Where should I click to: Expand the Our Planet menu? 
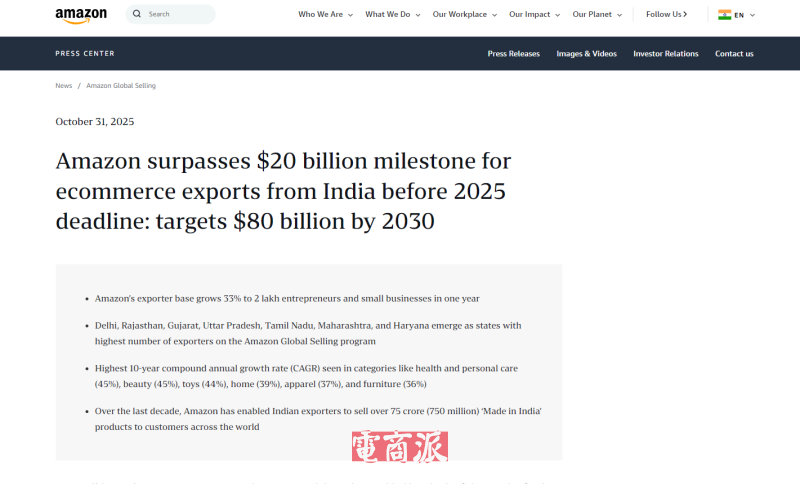coord(597,15)
